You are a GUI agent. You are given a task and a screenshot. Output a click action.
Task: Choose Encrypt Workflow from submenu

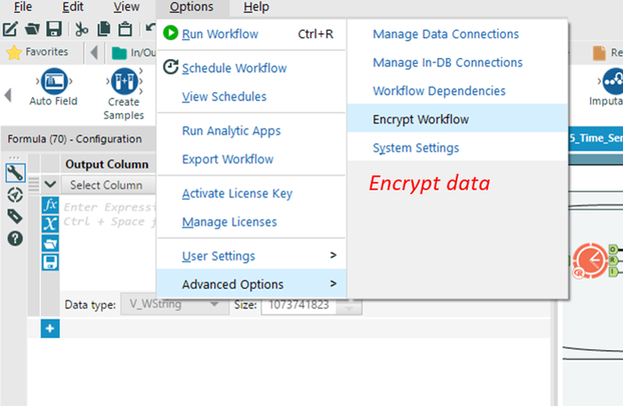pyautogui.click(x=420, y=119)
